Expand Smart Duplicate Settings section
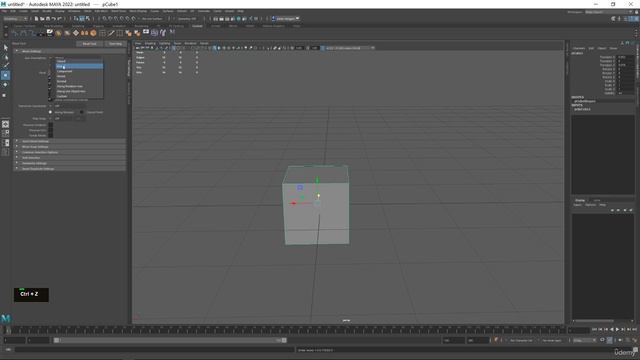Viewport: 640px width, 360px height. tap(69, 169)
